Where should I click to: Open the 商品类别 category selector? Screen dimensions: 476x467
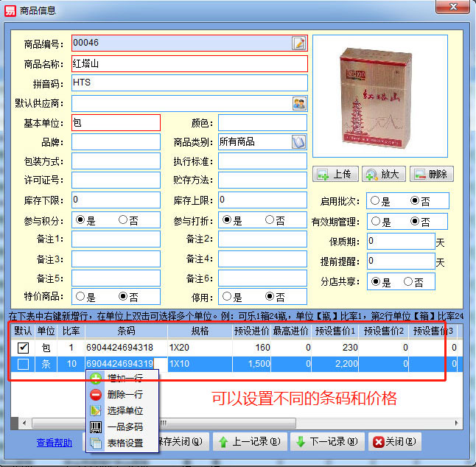pyautogui.click(x=298, y=141)
